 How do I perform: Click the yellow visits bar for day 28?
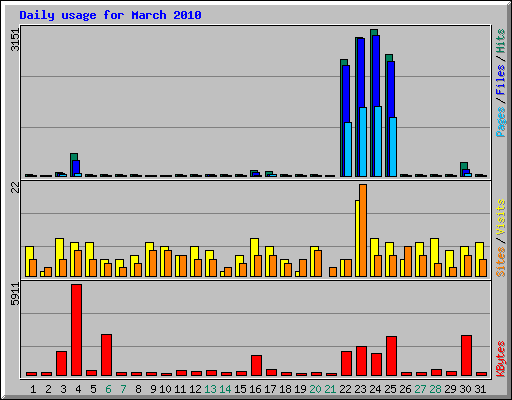[x=434, y=251]
